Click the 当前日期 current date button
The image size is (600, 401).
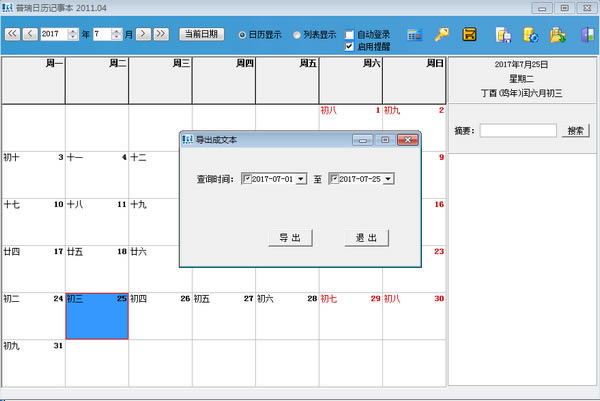201,34
